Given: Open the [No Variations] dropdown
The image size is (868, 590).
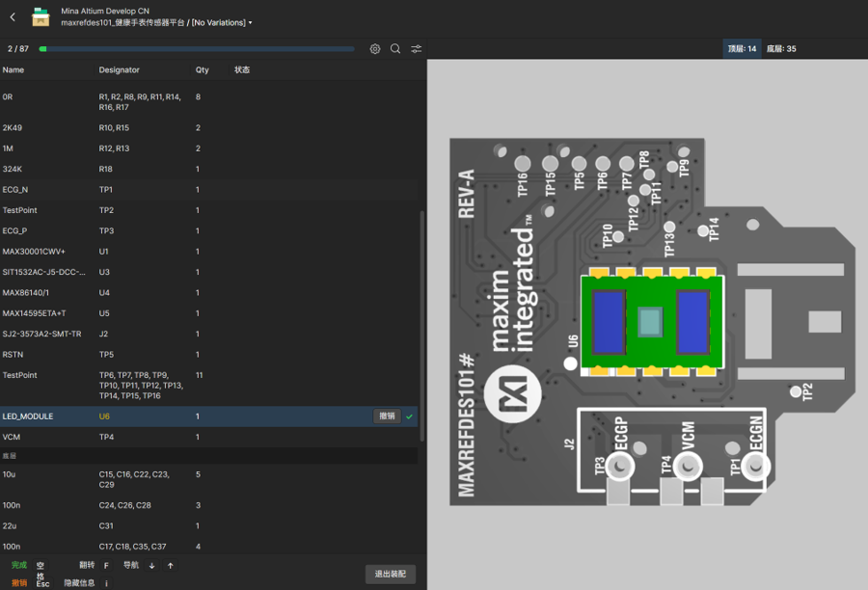Looking at the screenshot, I should pos(222,23).
